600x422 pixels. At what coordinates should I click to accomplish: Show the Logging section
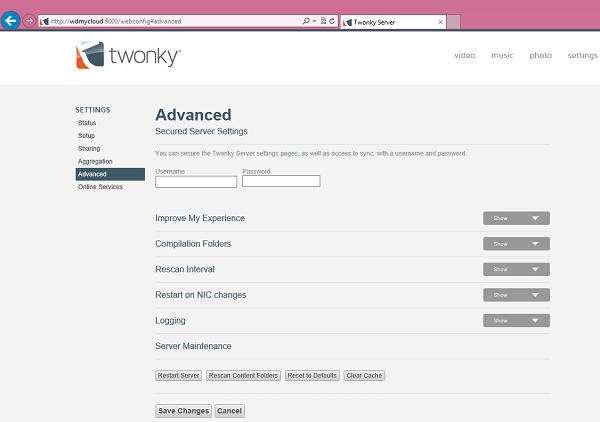516,321
